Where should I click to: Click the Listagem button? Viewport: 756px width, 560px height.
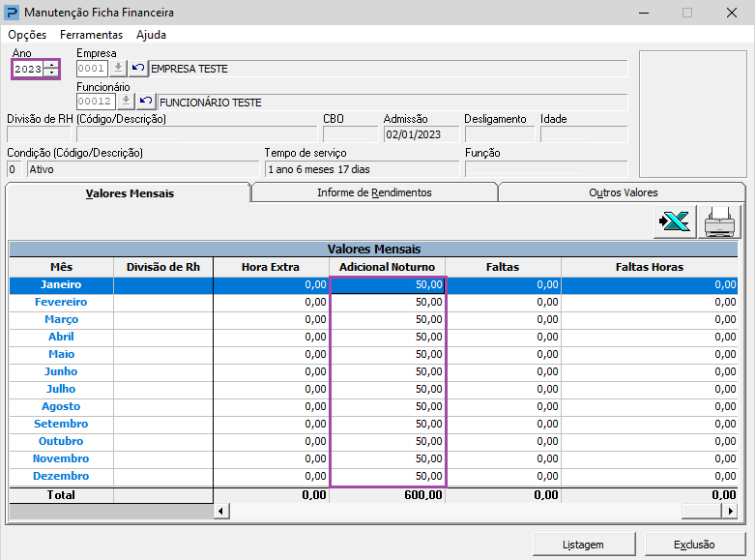point(583,545)
